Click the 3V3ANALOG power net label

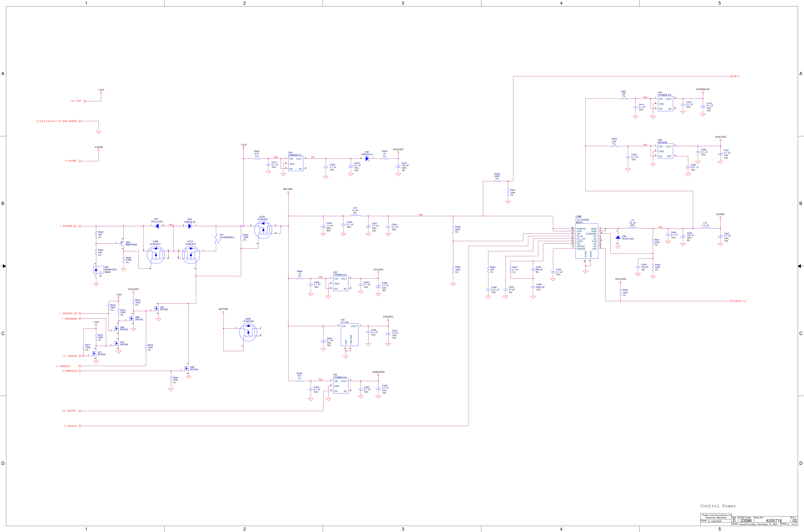tap(703, 89)
